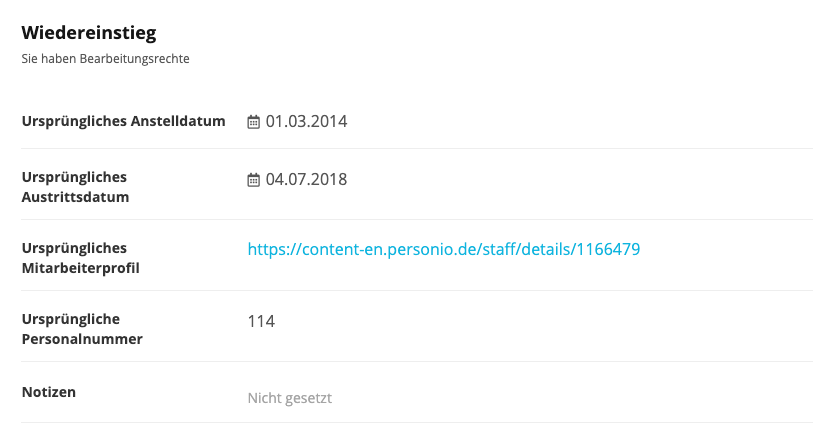The image size is (813, 442).
Task: Click the 'Nicht gesetzt' notes placeholder
Action: (x=289, y=398)
